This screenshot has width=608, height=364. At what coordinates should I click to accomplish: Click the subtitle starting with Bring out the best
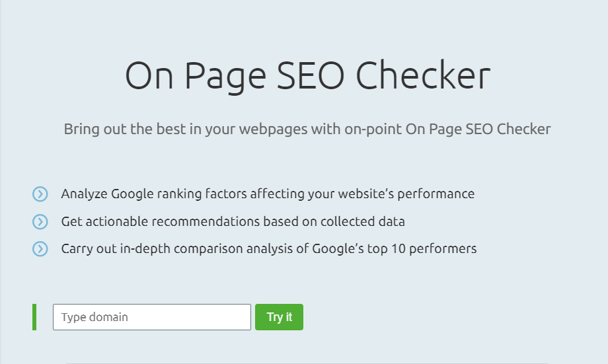[x=307, y=129]
